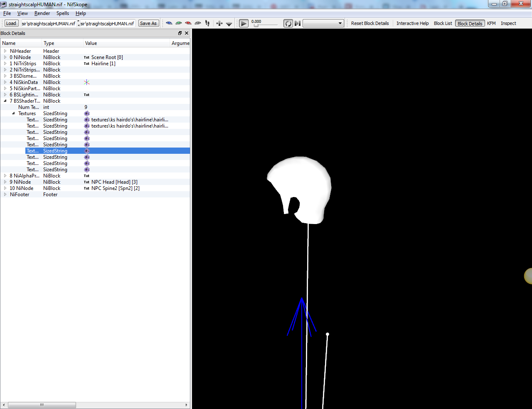Image resolution: width=532 pixels, height=409 pixels.
Task: Click the Flip view icon
Action: pos(219,23)
